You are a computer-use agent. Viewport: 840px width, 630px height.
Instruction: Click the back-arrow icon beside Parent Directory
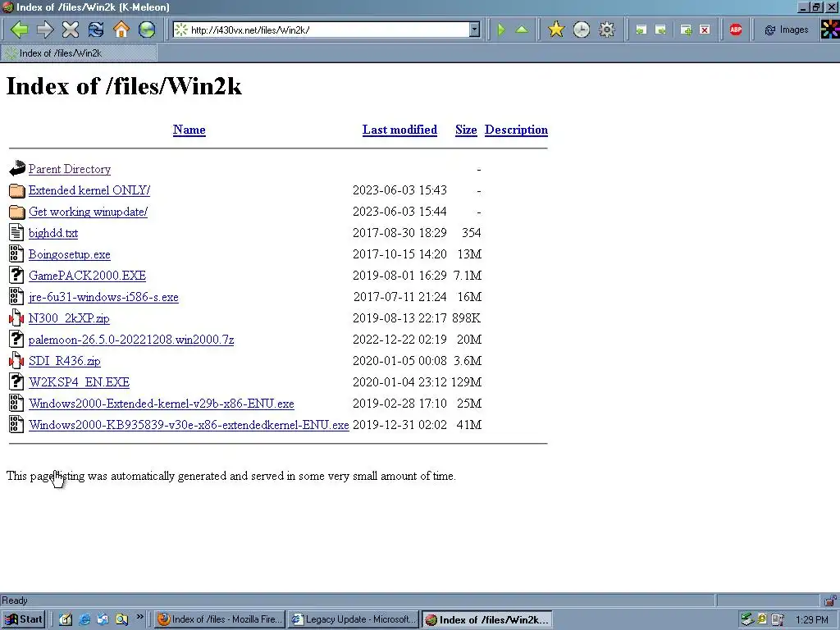(x=16, y=169)
